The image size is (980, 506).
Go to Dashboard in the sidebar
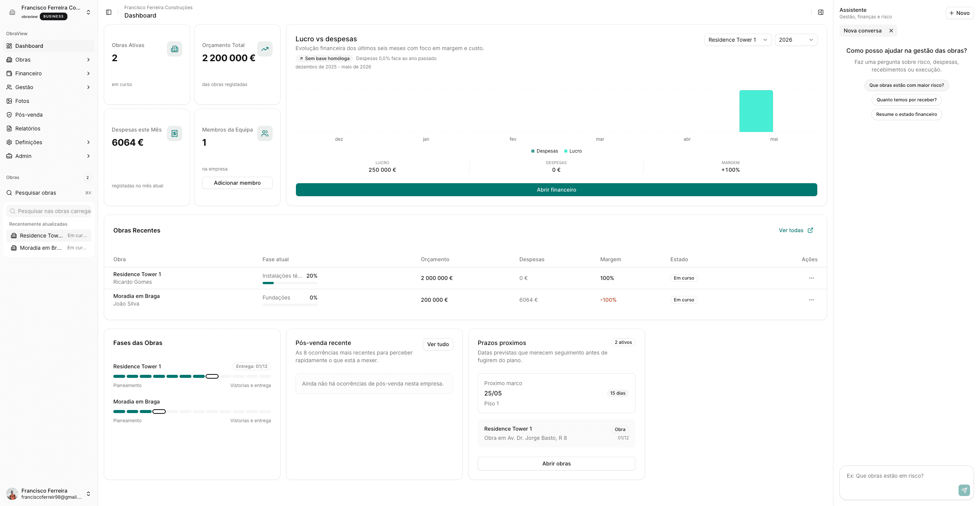click(x=49, y=46)
